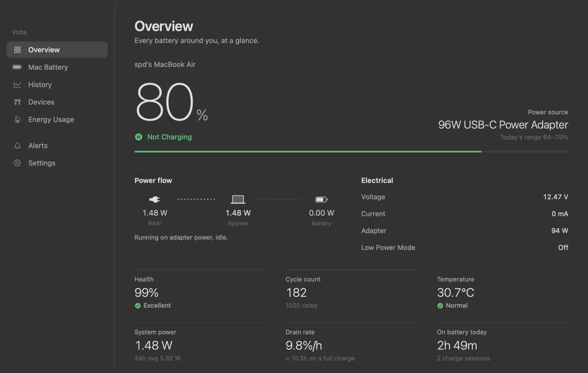Click the 0 mA current value
588x373 pixels.
560,214
